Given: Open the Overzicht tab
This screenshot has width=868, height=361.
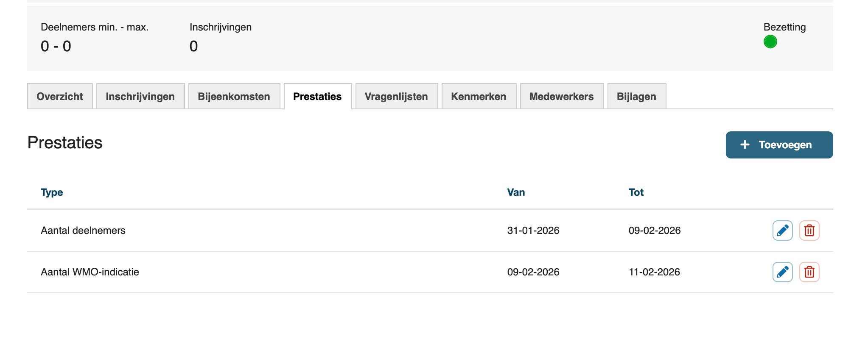Looking at the screenshot, I should coord(60,97).
